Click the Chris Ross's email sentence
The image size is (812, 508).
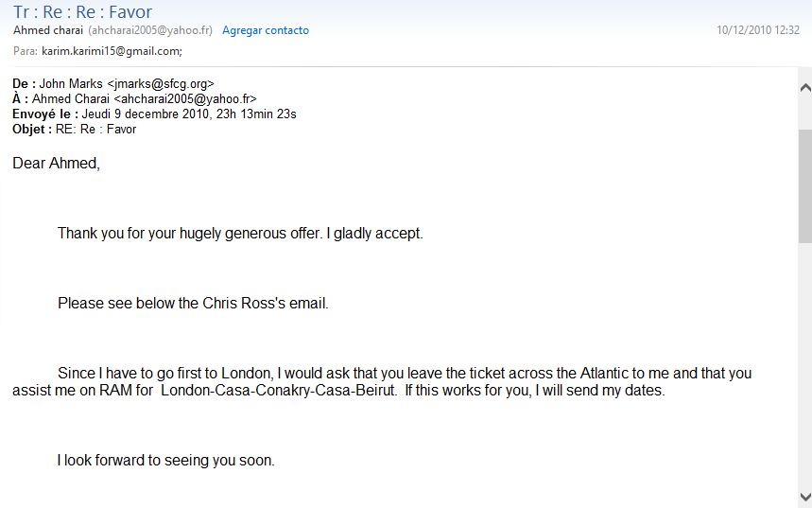pos(193,304)
